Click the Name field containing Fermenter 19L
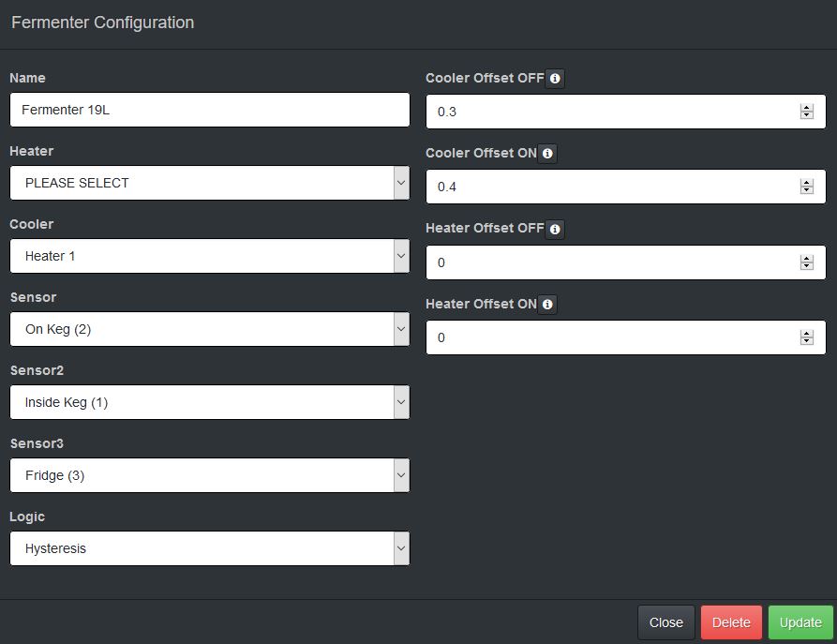Viewport: 837px width, 644px height. pyautogui.click(x=210, y=110)
